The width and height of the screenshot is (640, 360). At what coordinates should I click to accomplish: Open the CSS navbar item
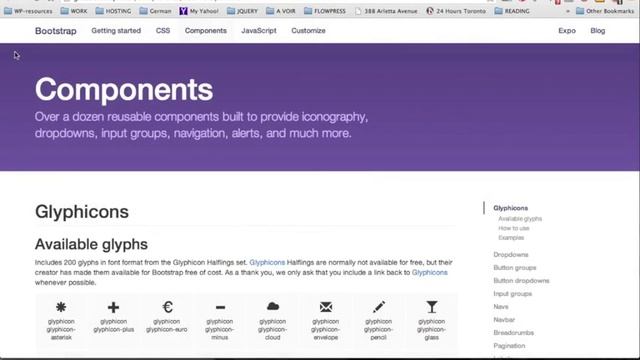[x=163, y=31]
